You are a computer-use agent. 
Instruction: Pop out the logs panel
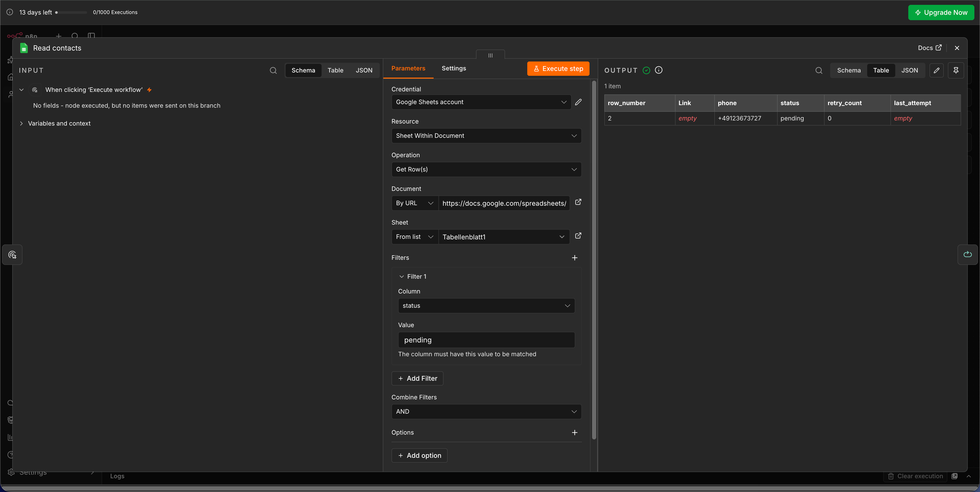click(x=954, y=476)
